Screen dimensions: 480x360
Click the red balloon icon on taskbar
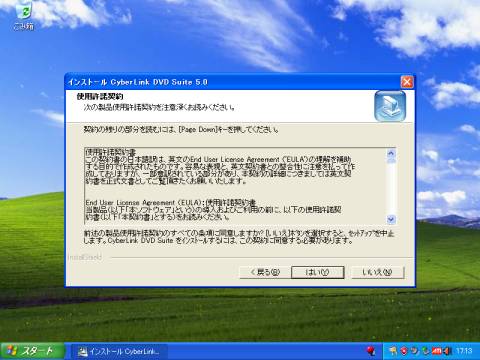(371, 351)
